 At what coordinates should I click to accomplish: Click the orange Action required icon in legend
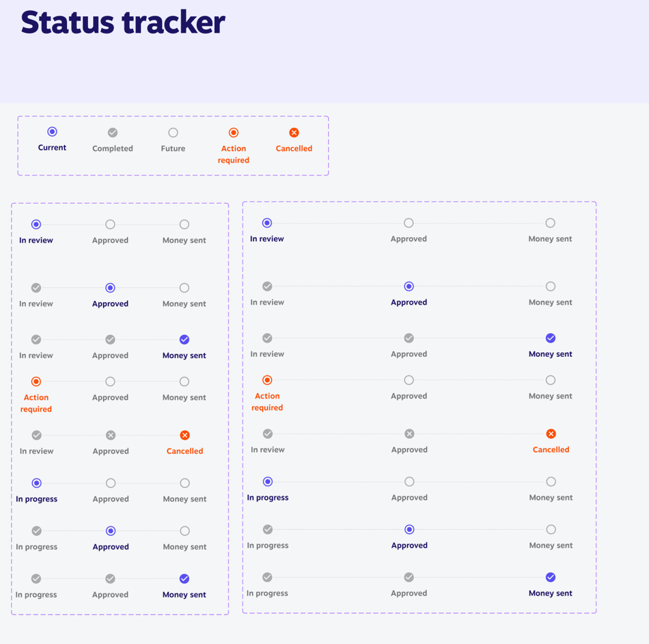234,133
